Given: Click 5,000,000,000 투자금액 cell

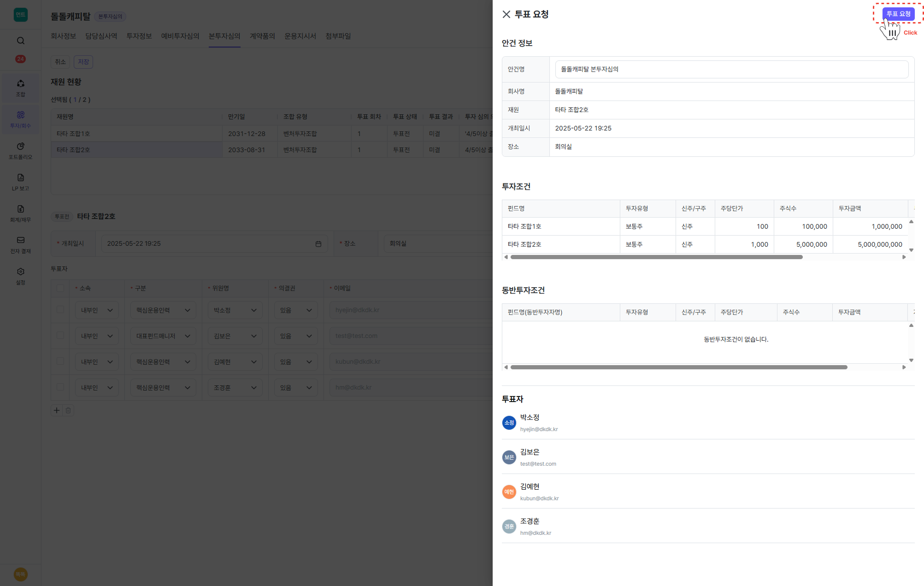Looking at the screenshot, I should pos(870,244).
